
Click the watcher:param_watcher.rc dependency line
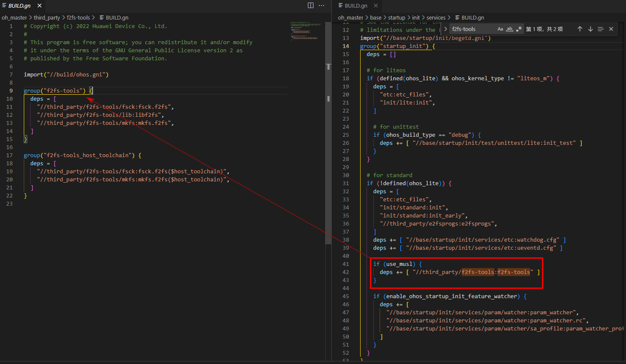click(487, 320)
